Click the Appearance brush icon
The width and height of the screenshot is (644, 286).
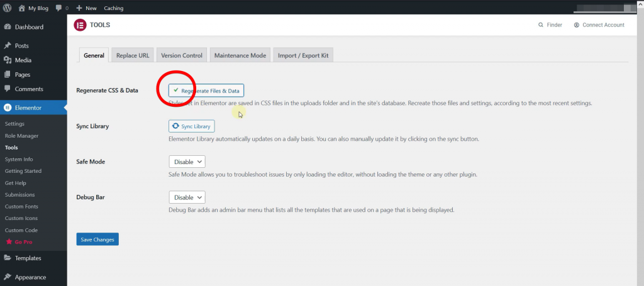(8, 277)
